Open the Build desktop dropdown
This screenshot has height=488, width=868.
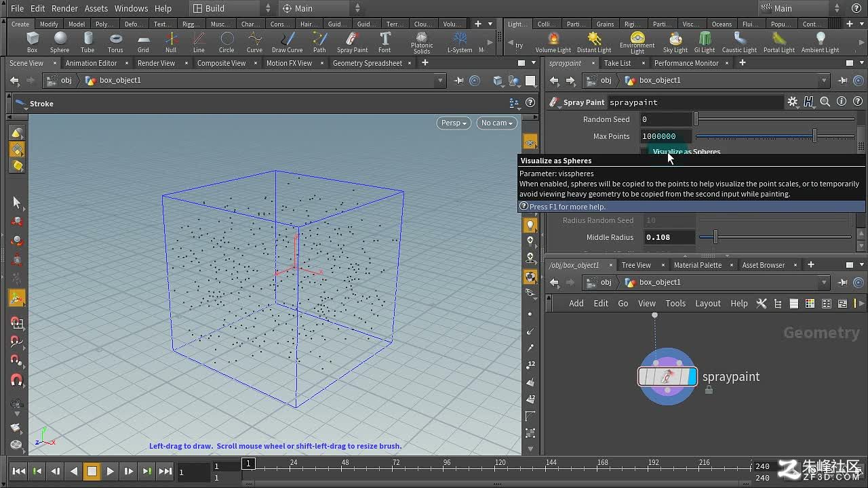coord(231,8)
